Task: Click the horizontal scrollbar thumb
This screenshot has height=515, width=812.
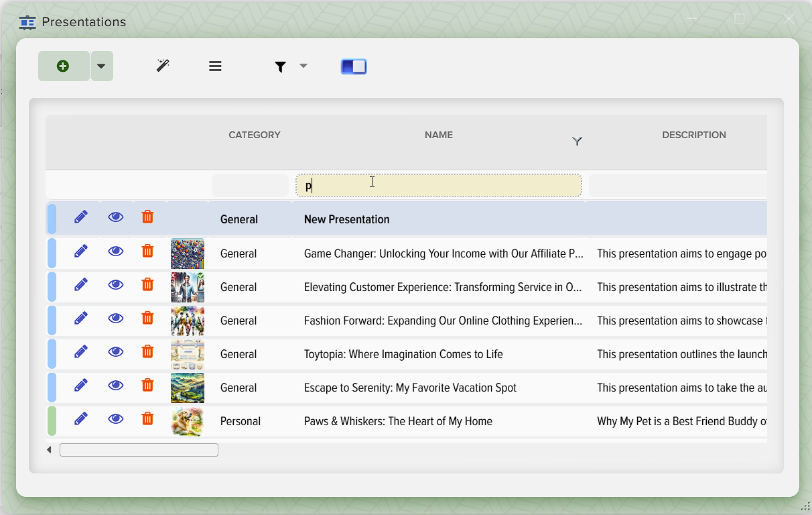Action: pos(139,450)
